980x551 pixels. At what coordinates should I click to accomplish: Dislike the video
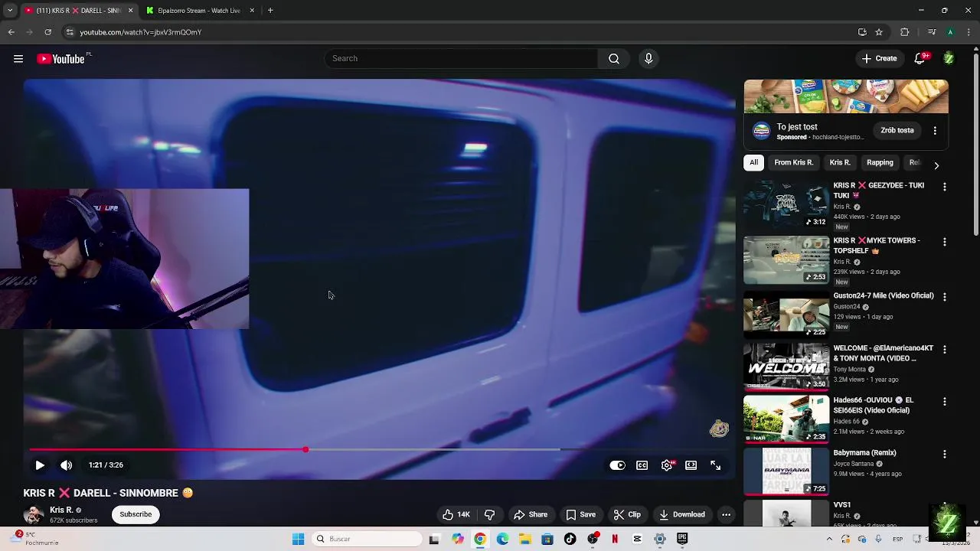(489, 515)
